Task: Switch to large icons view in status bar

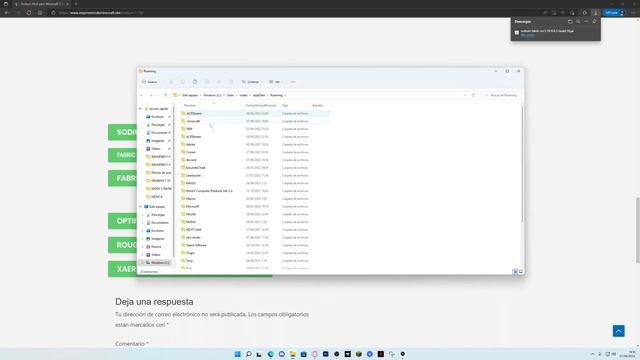Action: click(521, 271)
